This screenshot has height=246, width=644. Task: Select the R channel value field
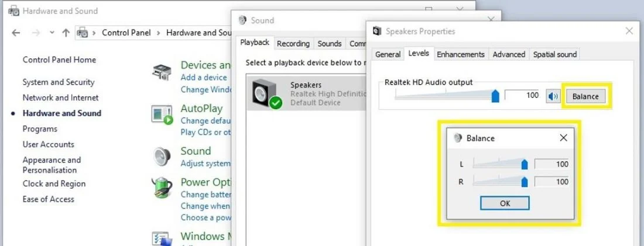coord(551,182)
